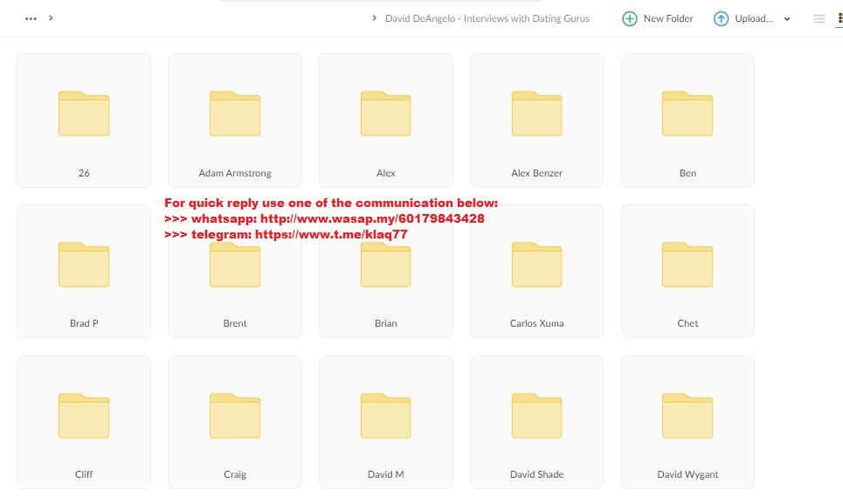Screen dimensions: 843x504
Task: Open the 26 folder icon
Action: 84,114
